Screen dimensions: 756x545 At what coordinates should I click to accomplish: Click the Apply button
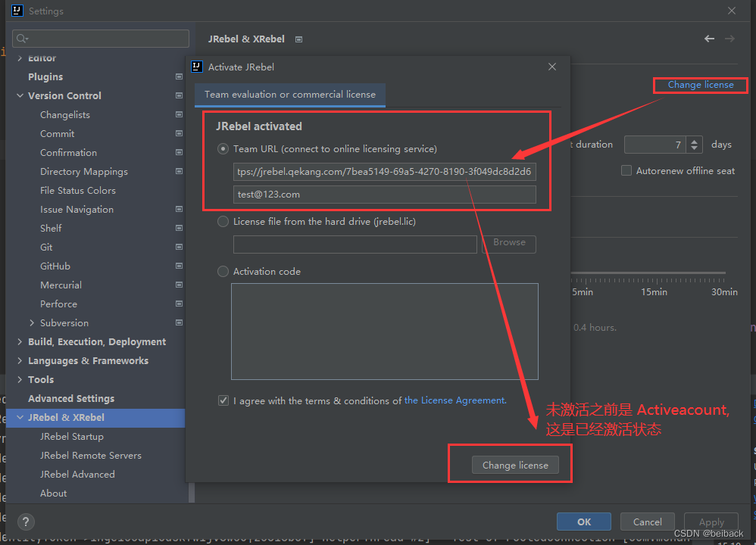[711, 522]
